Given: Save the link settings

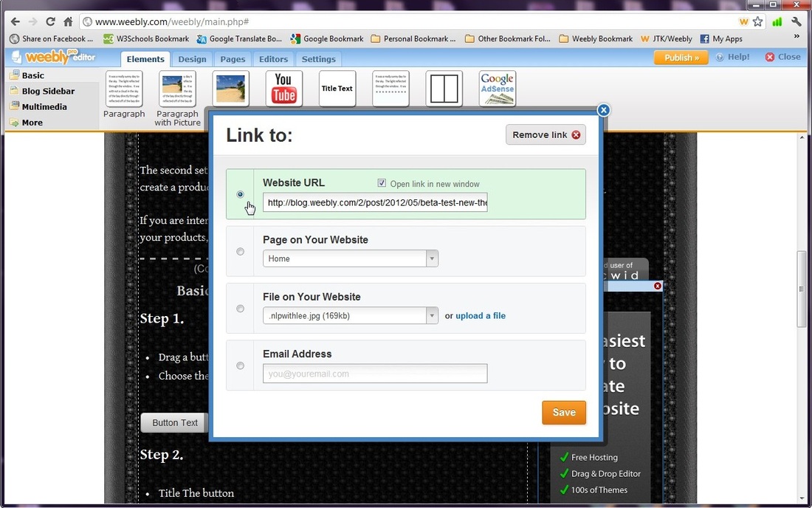Looking at the screenshot, I should [564, 412].
